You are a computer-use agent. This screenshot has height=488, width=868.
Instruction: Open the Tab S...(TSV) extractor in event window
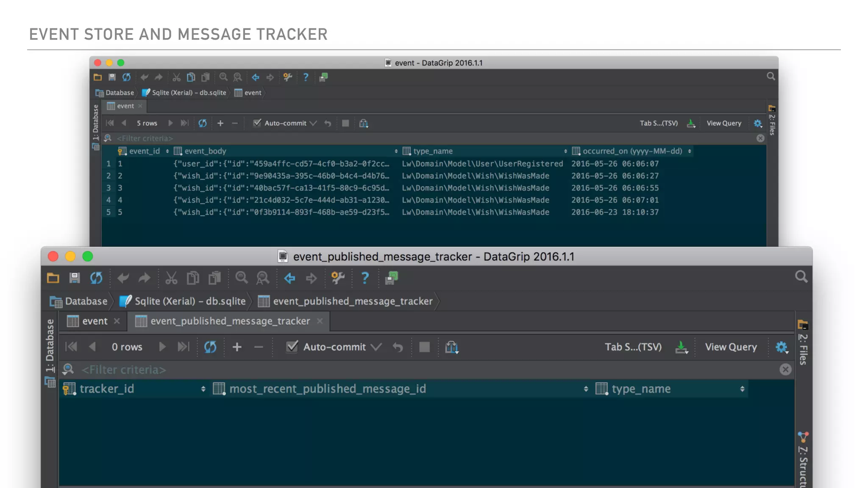pos(659,123)
